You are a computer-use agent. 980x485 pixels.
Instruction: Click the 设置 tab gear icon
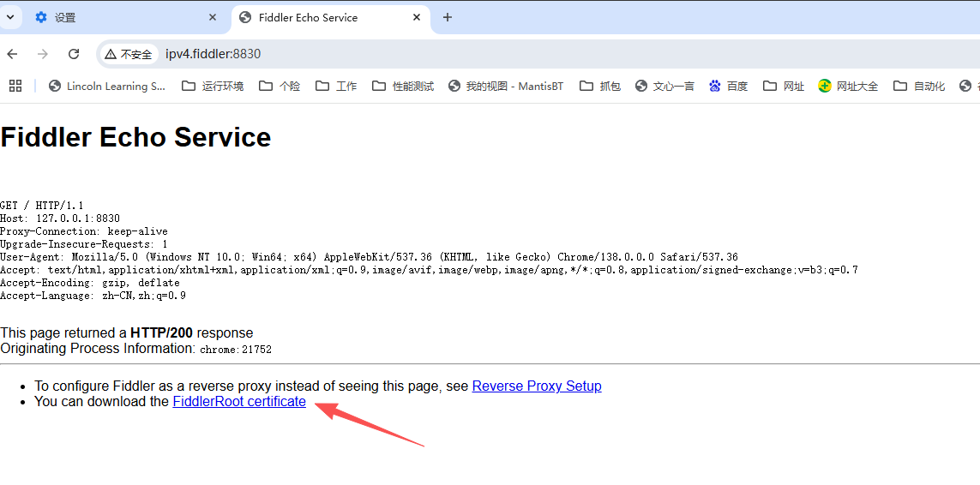[x=41, y=17]
